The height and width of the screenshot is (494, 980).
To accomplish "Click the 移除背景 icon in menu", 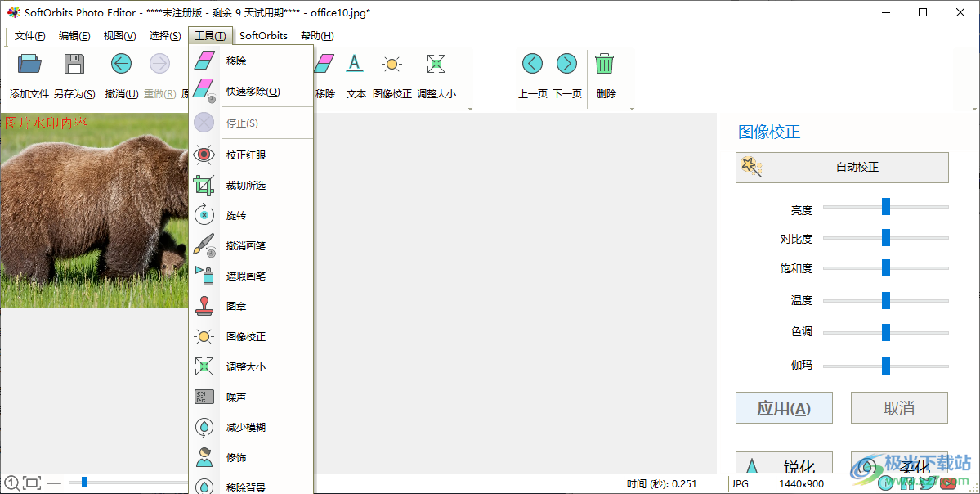I will click(204, 487).
